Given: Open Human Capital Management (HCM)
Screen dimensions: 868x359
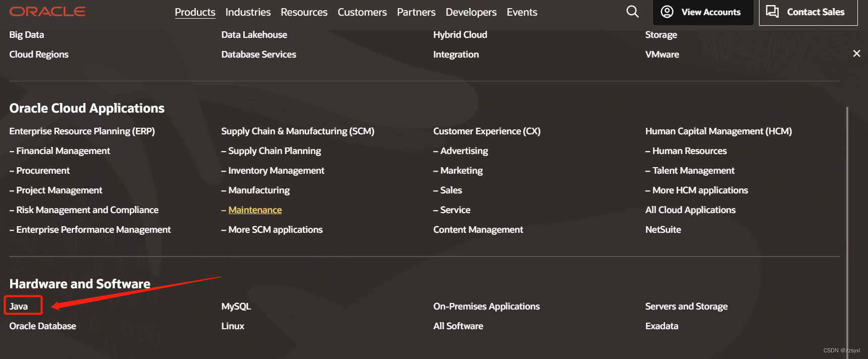Looking at the screenshot, I should click(x=718, y=131).
